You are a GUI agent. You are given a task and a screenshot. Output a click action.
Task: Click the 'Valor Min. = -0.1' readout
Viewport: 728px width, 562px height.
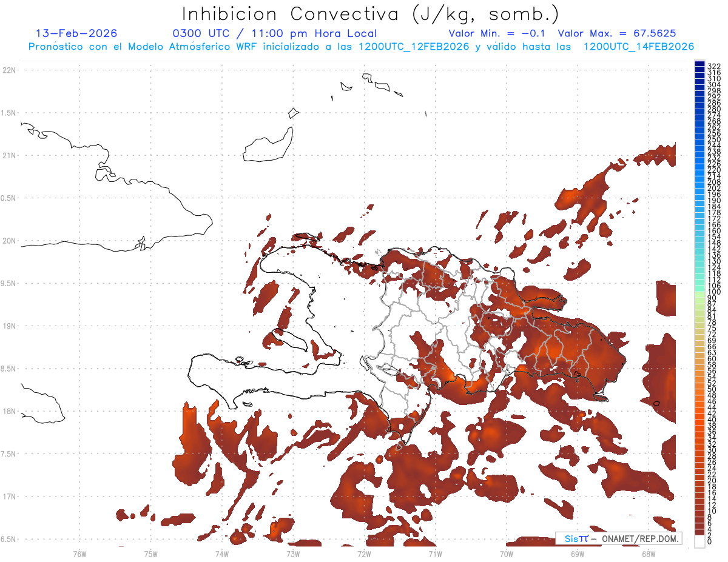[497, 33]
